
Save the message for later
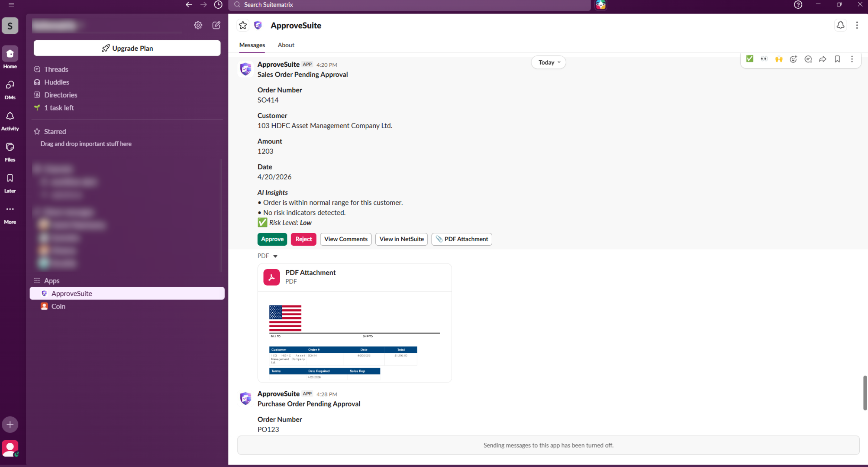pyautogui.click(x=837, y=59)
